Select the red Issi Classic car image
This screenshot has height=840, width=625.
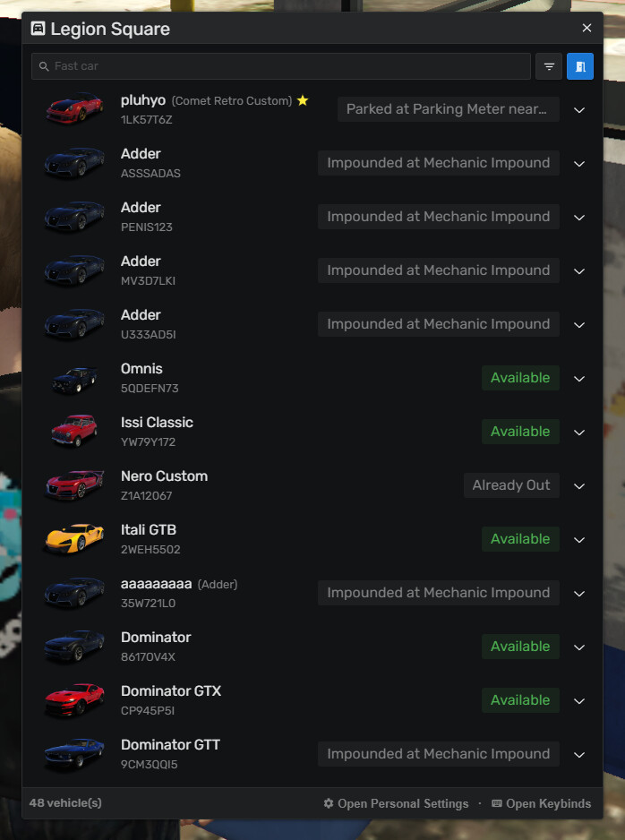pyautogui.click(x=74, y=431)
